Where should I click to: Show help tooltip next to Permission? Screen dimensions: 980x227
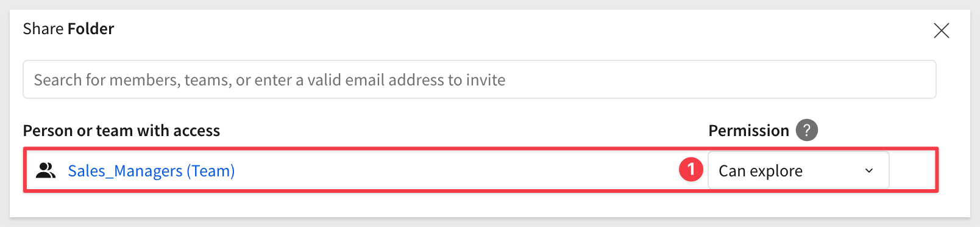[x=806, y=130]
